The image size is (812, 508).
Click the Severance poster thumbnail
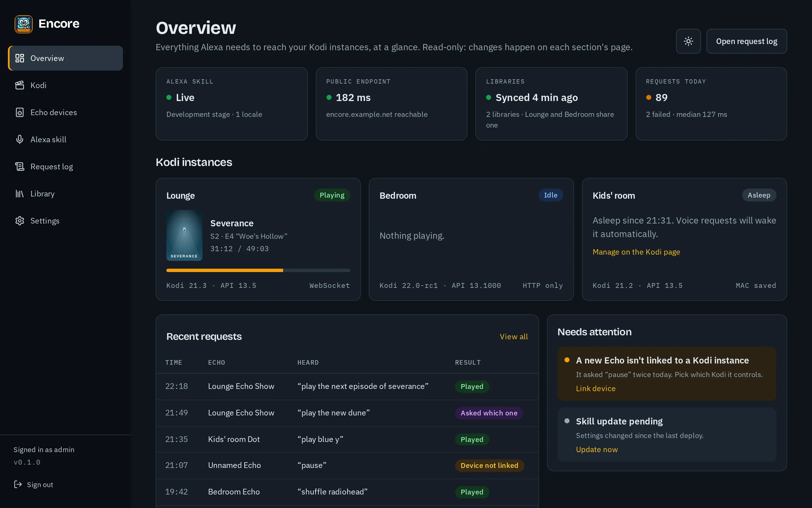coord(184,235)
